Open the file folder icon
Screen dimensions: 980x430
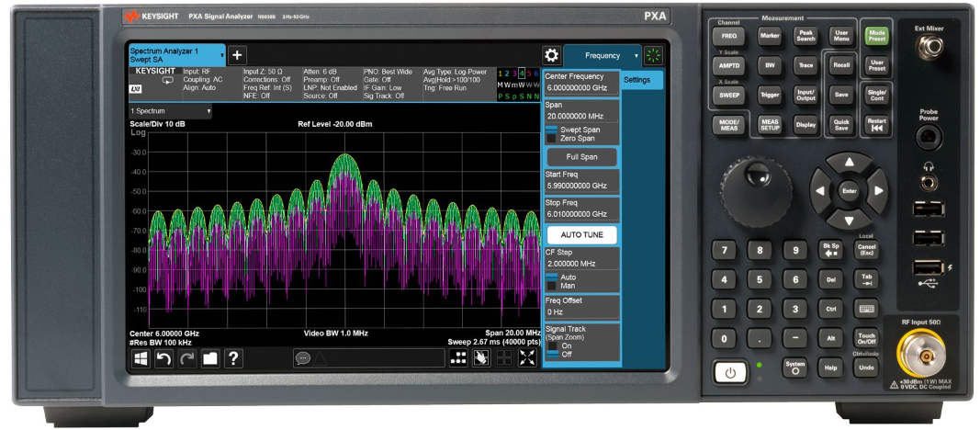(210, 358)
